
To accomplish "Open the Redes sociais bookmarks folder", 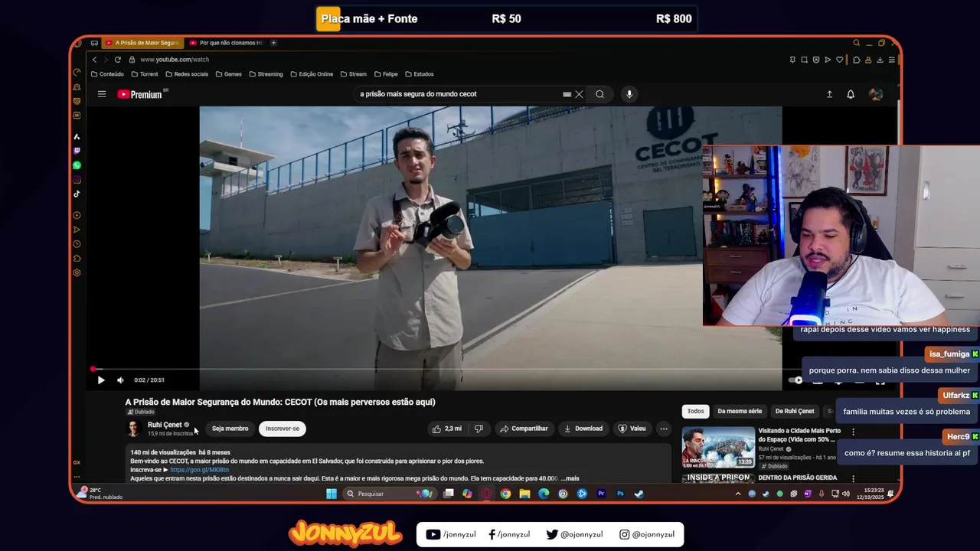I will [187, 74].
